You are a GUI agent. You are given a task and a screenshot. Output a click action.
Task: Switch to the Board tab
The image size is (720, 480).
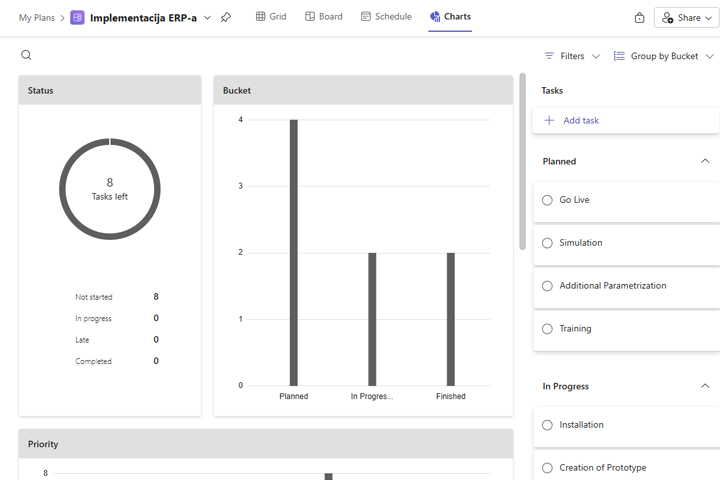coord(323,17)
